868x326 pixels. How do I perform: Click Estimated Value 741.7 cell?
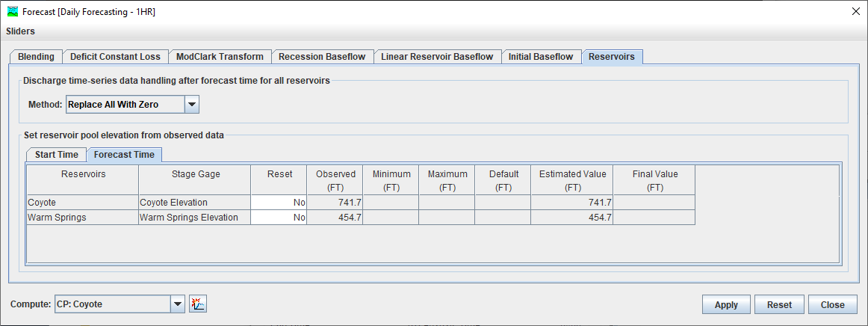point(572,203)
